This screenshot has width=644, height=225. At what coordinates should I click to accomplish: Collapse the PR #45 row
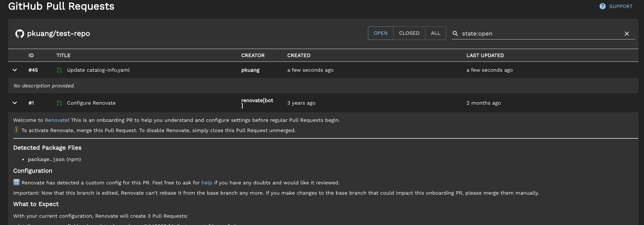tap(15, 70)
